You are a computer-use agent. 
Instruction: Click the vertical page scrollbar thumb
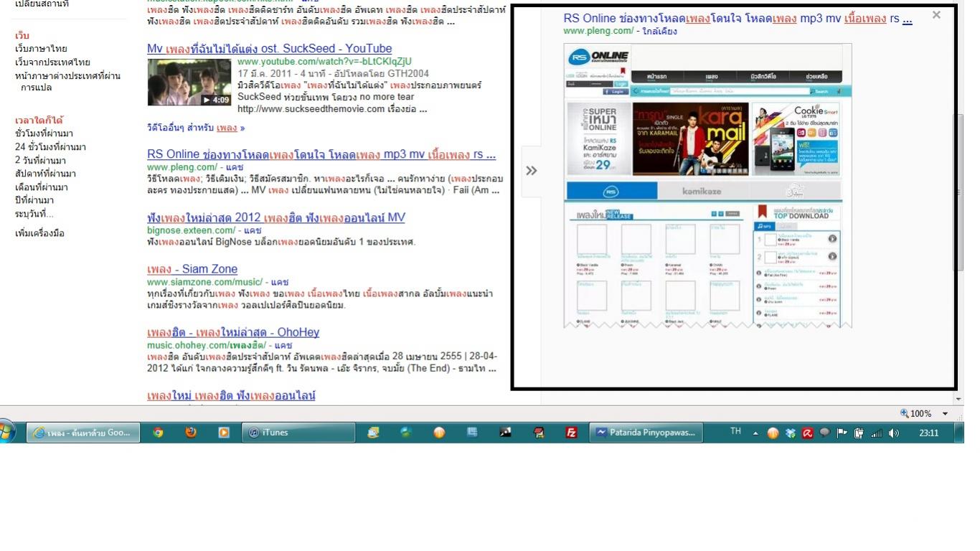tap(959, 192)
